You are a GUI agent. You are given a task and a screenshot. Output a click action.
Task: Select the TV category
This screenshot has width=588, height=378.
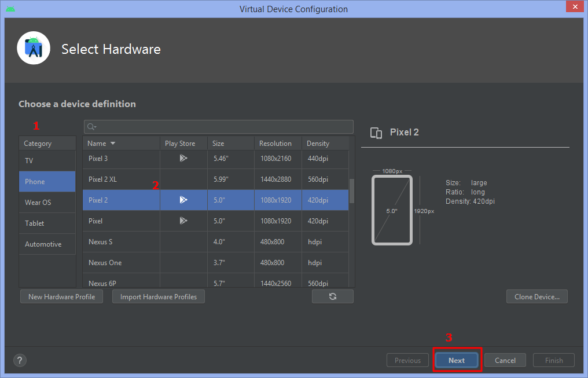tap(47, 160)
